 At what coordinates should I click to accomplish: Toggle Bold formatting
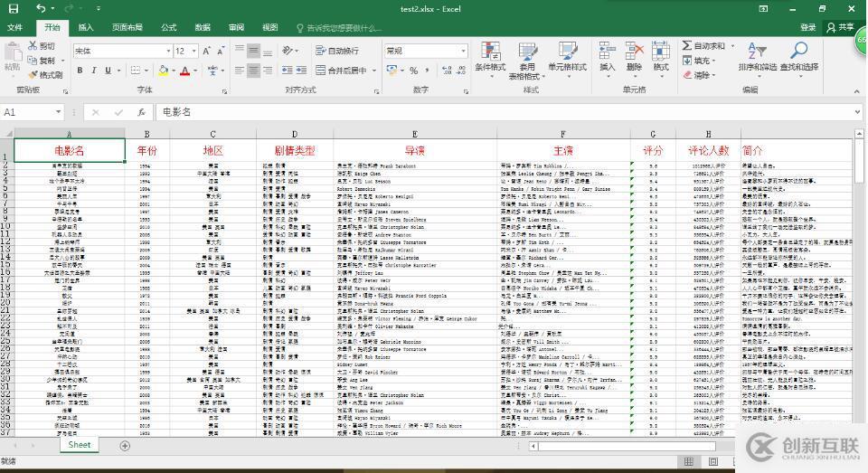pos(80,71)
